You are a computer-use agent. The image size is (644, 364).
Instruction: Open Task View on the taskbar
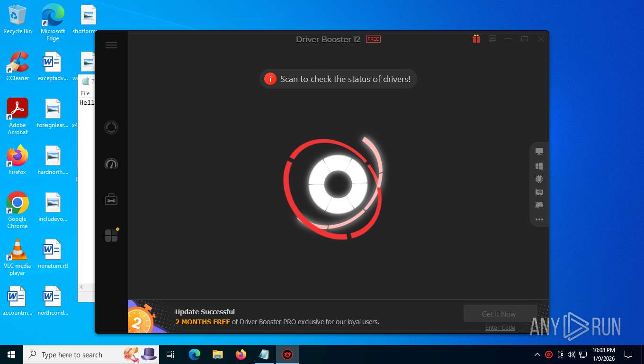tap(170, 355)
